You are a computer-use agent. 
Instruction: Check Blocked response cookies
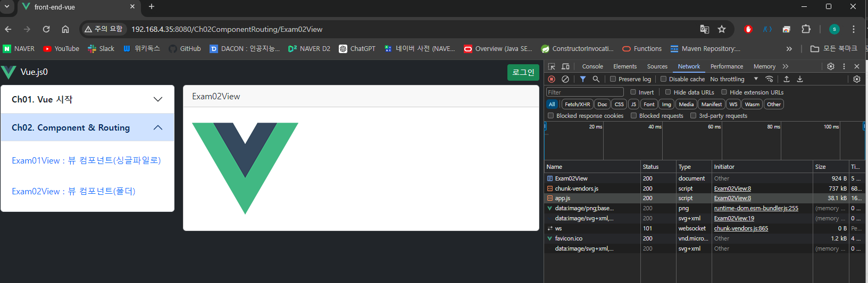pos(551,115)
